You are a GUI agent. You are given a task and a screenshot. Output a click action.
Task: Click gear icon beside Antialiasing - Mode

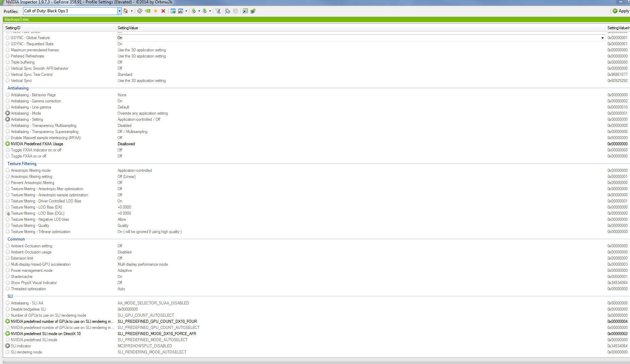pos(7,113)
